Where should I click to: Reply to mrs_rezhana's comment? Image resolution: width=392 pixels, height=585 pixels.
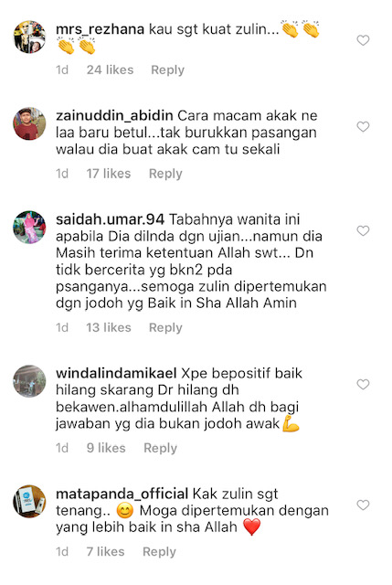click(x=167, y=70)
